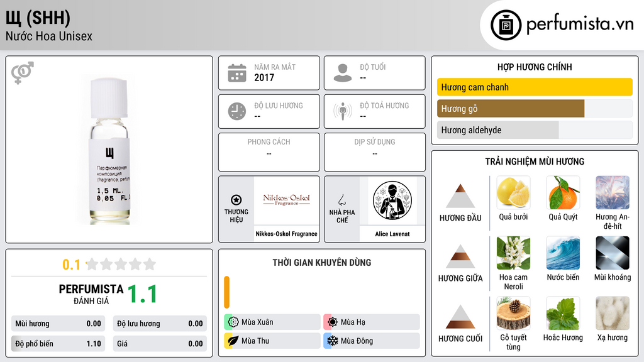Click the release year 2017 value
The width and height of the screenshot is (644, 362).
pyautogui.click(x=264, y=77)
